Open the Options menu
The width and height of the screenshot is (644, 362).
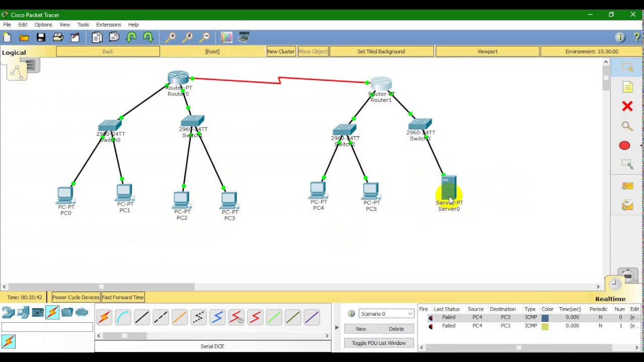43,25
